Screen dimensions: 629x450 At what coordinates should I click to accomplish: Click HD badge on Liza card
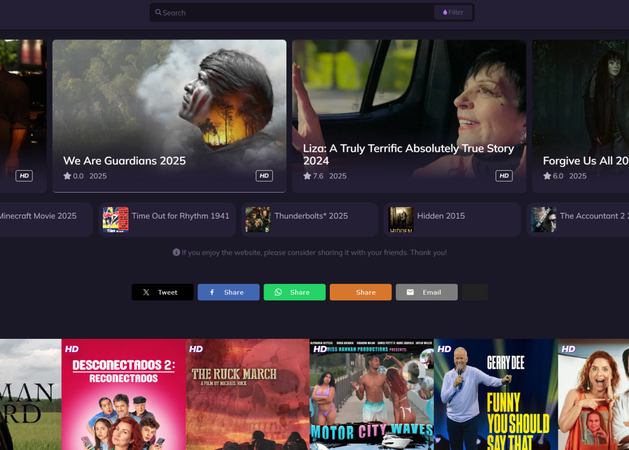(x=504, y=176)
